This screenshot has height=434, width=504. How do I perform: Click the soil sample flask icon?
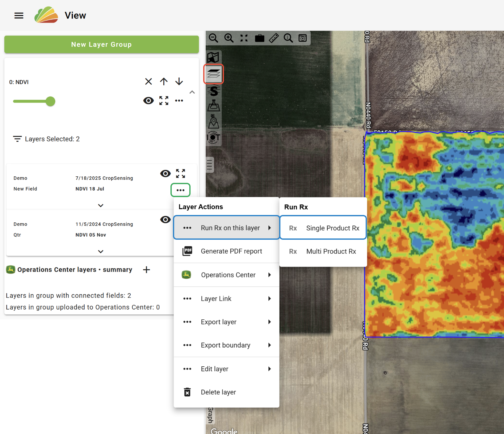pos(213,106)
